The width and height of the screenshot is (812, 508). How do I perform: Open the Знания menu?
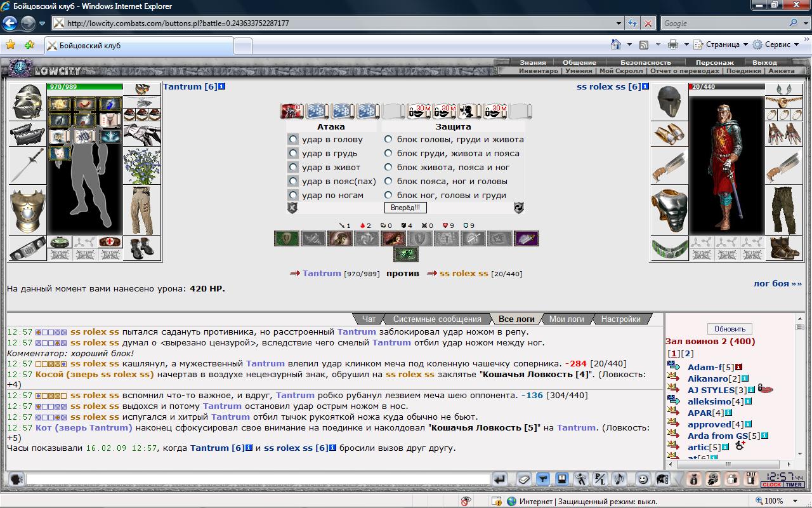point(533,62)
